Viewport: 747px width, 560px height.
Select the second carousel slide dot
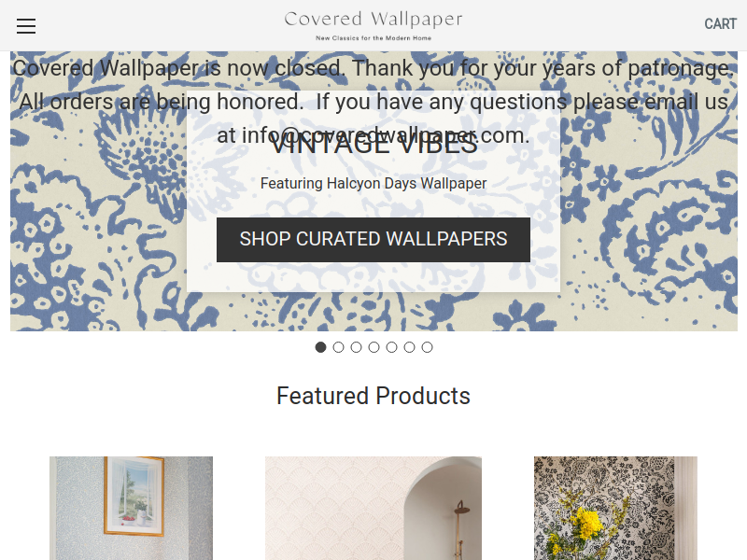(338, 347)
